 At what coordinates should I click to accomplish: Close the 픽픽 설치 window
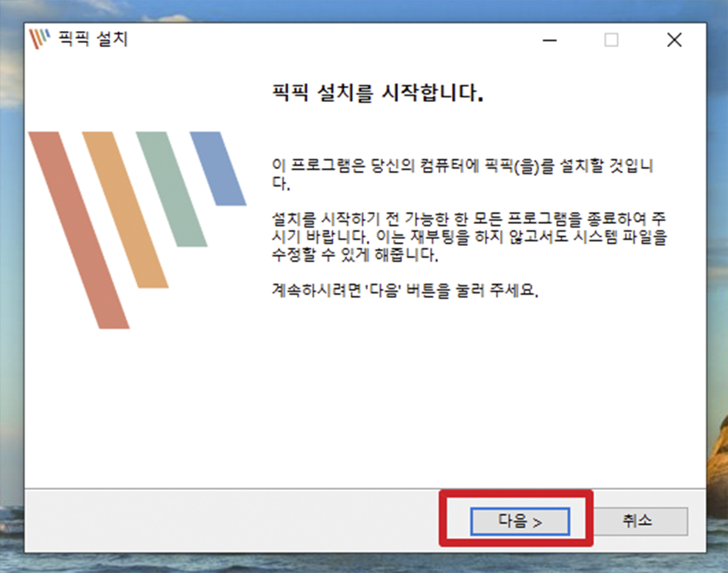pos(674,40)
